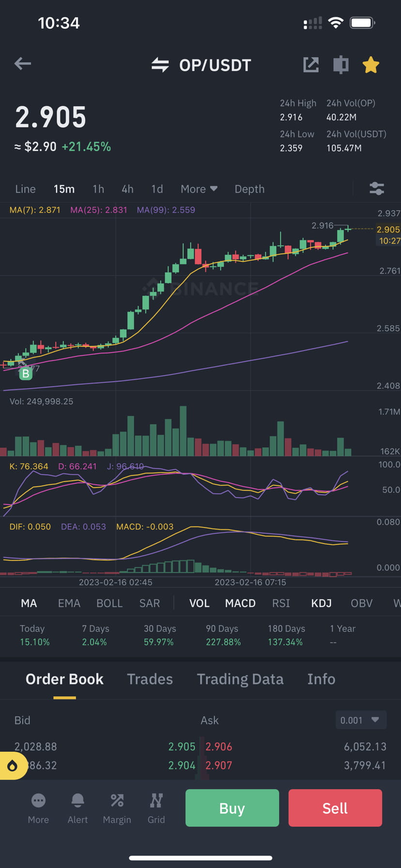Toggle the EMA indicator
Image resolution: width=401 pixels, height=868 pixels.
pos(69,603)
